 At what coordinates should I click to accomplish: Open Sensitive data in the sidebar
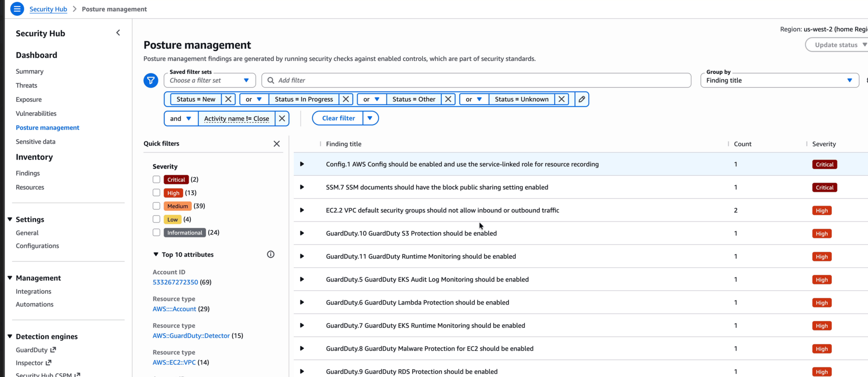(x=36, y=141)
